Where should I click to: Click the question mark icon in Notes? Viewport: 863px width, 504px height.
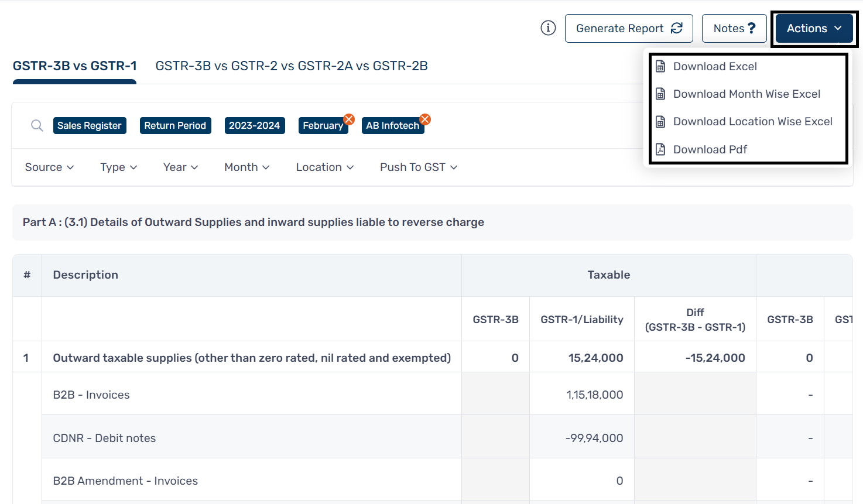[752, 28]
